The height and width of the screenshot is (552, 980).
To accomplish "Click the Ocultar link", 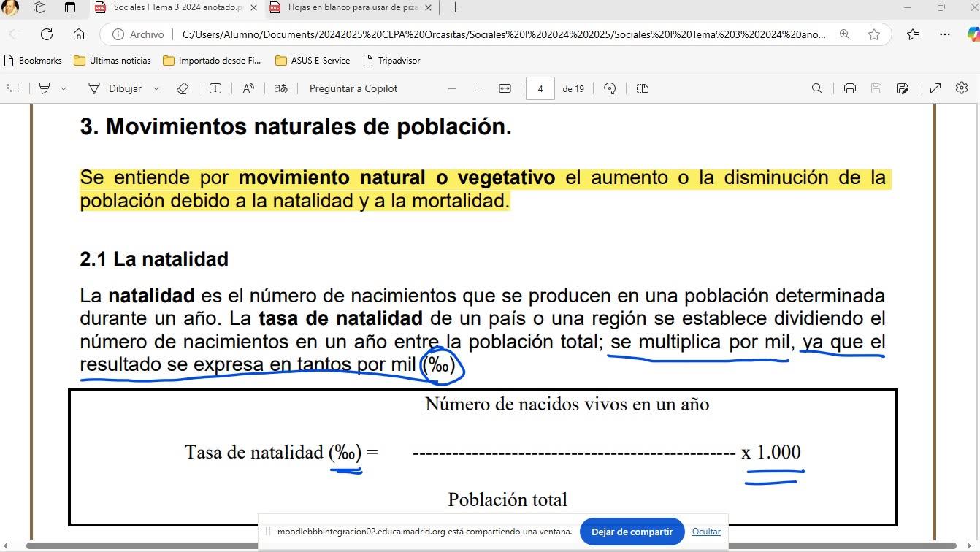I will point(706,532).
